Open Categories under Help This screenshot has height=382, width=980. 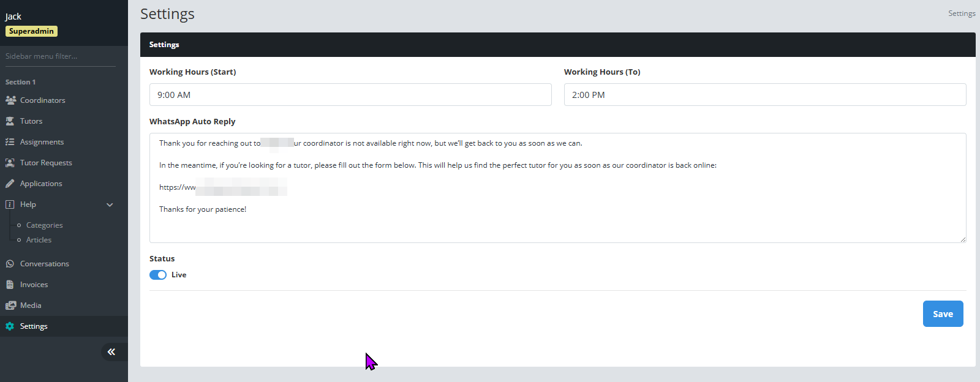44,225
